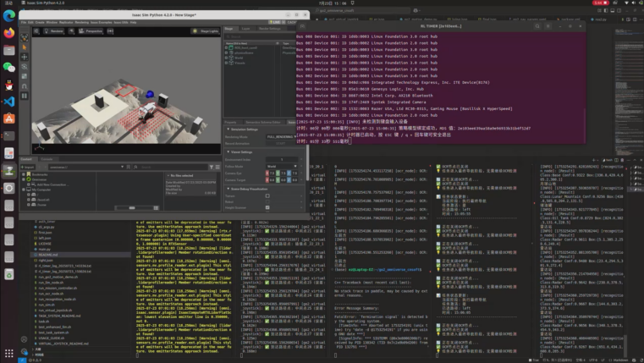Expand the physicsScene prim in the Stage
Viewport: 644px width, 363px height.
tap(226, 52)
